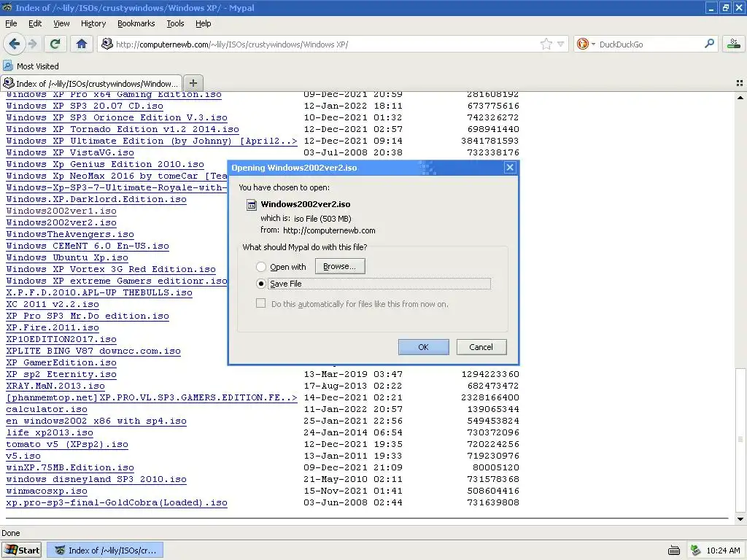747x560 pixels.
Task: Click the 682473472 file size value
Action: (x=493, y=386)
